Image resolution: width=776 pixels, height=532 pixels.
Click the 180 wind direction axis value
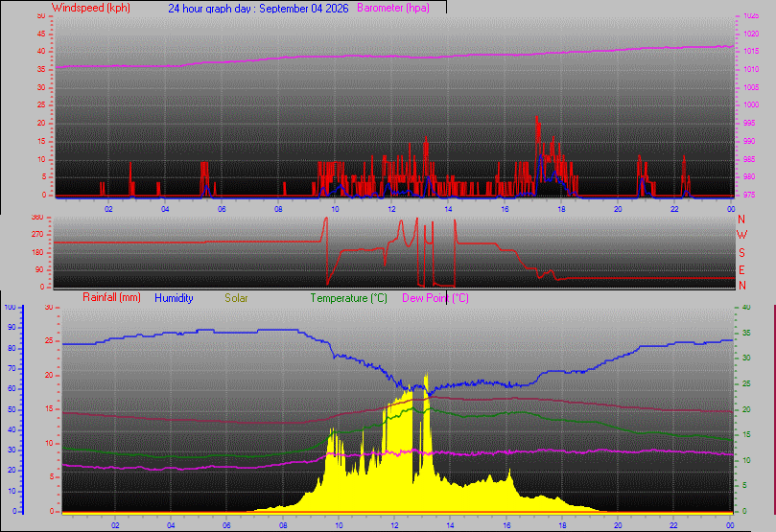(x=37, y=252)
